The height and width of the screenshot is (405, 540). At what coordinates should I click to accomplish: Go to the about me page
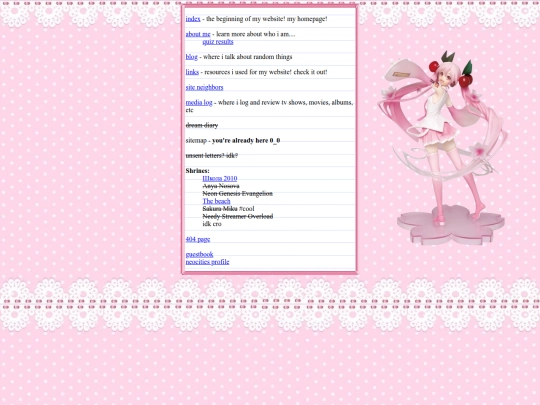point(198,34)
